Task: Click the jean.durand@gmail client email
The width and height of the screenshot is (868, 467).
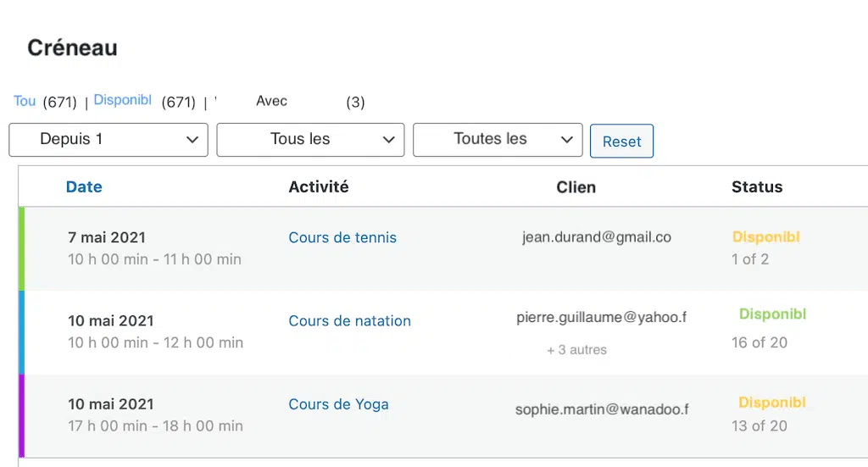Action: click(x=597, y=237)
